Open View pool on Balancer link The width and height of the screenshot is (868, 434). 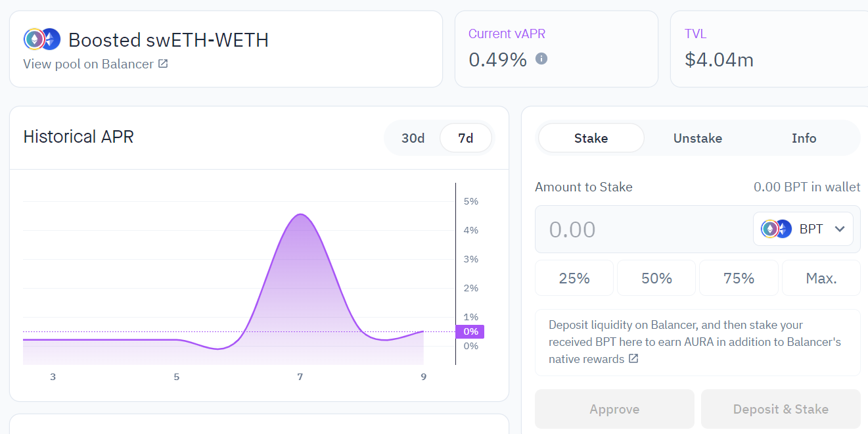[89, 64]
